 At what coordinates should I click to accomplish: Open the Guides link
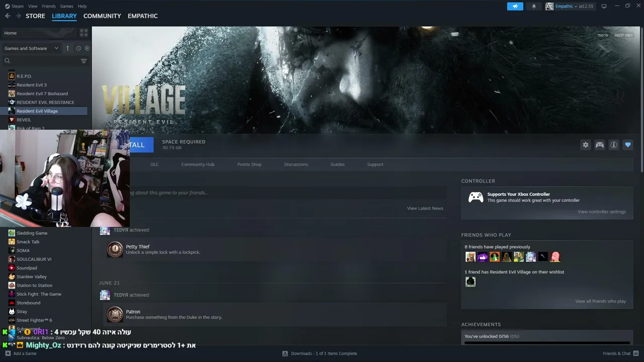(x=338, y=164)
